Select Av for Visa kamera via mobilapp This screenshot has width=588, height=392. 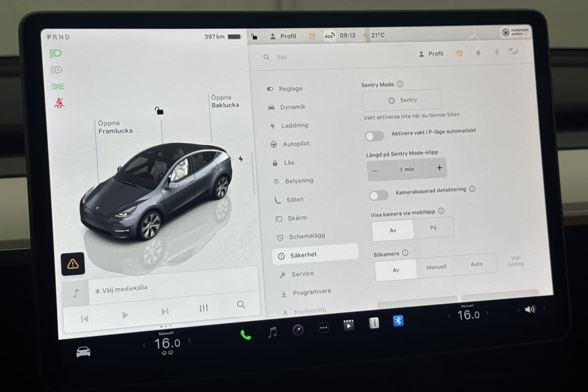click(x=393, y=230)
